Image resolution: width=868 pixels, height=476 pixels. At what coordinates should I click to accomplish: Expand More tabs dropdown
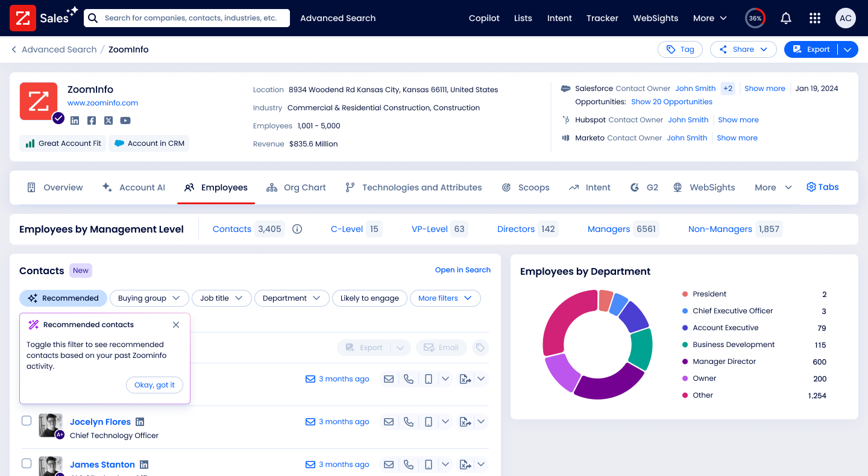(773, 187)
